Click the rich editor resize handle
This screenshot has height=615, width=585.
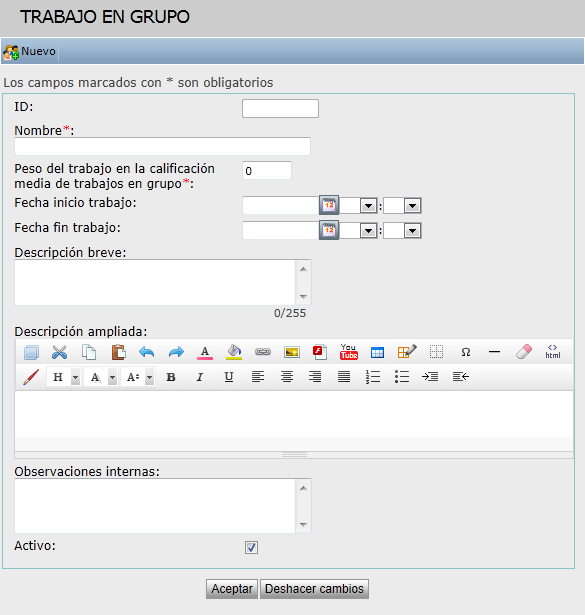coord(294,455)
